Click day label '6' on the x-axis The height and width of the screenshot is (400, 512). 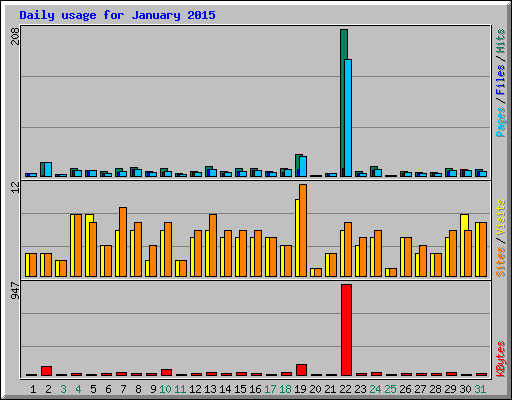108,389
